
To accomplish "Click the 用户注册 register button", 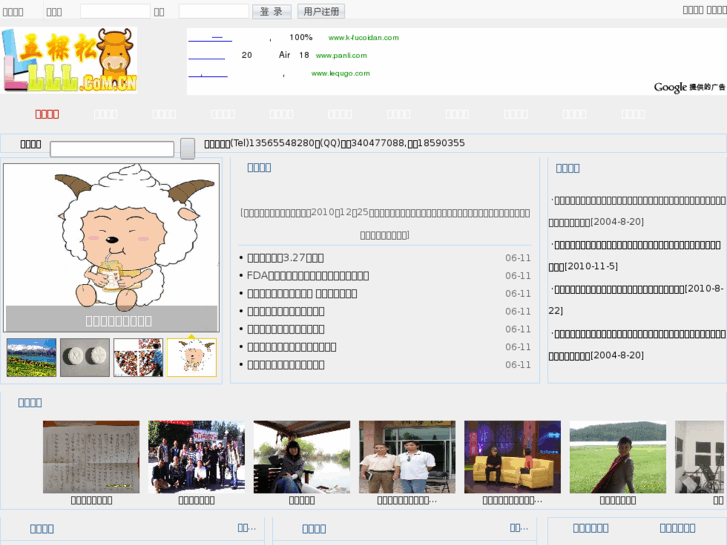I will (321, 12).
